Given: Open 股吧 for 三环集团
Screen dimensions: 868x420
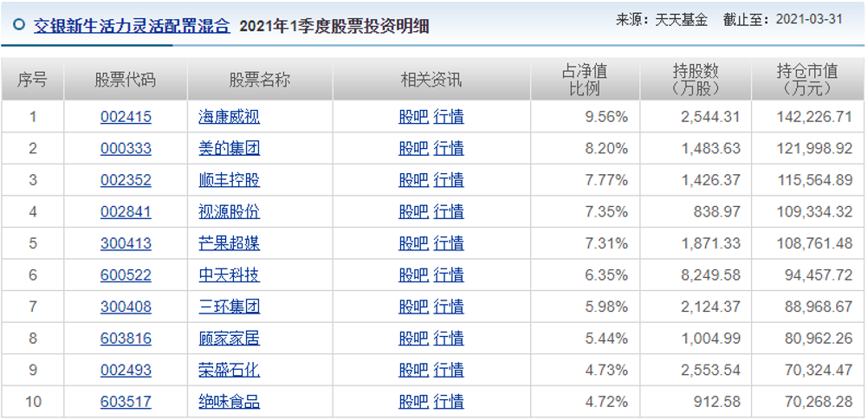Looking at the screenshot, I should [x=413, y=307].
